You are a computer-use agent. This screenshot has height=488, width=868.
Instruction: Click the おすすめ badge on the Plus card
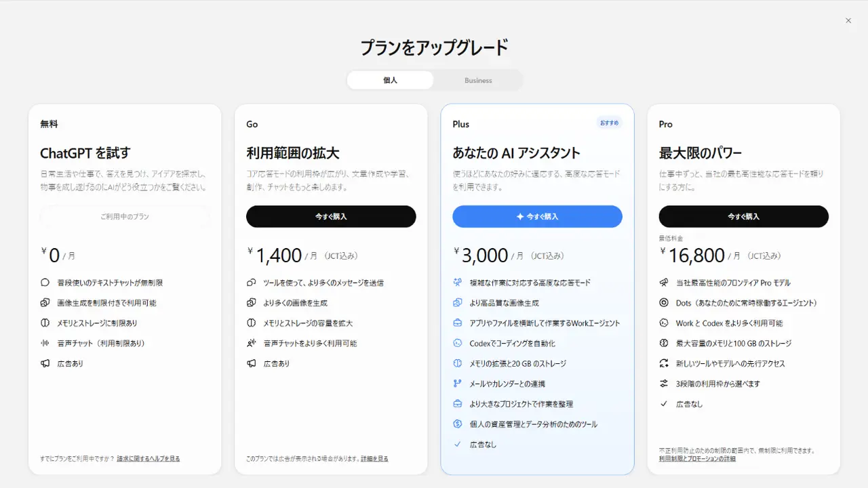click(609, 123)
